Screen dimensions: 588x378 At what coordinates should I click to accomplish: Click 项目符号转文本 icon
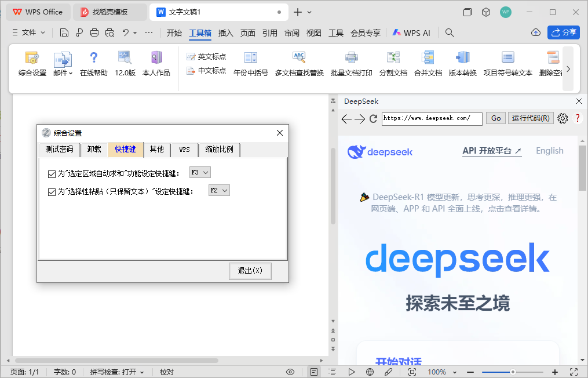(507, 64)
